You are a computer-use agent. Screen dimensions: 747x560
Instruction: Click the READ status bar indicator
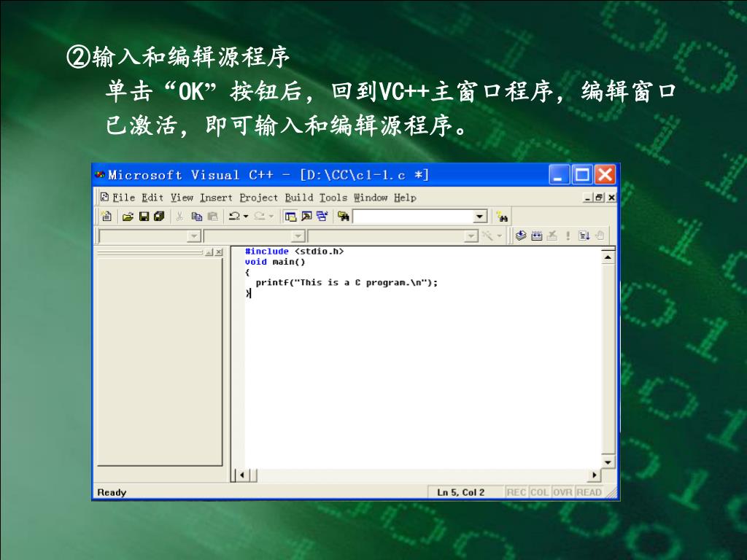click(x=589, y=492)
